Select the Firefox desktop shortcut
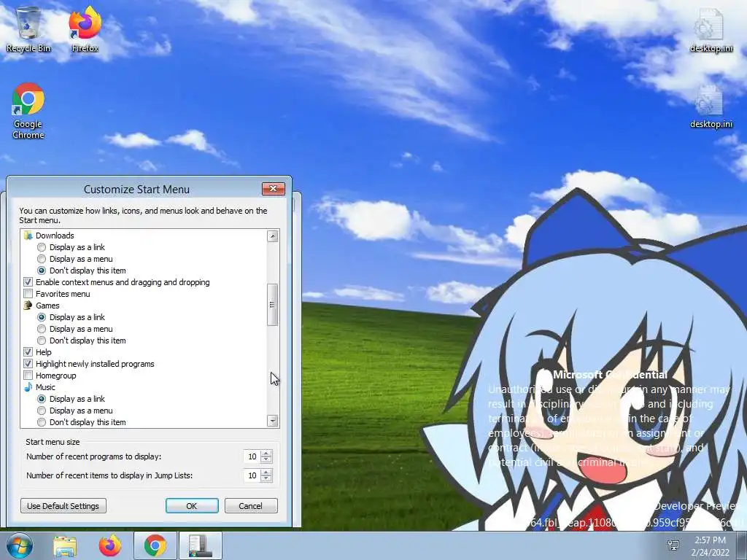 (85, 29)
